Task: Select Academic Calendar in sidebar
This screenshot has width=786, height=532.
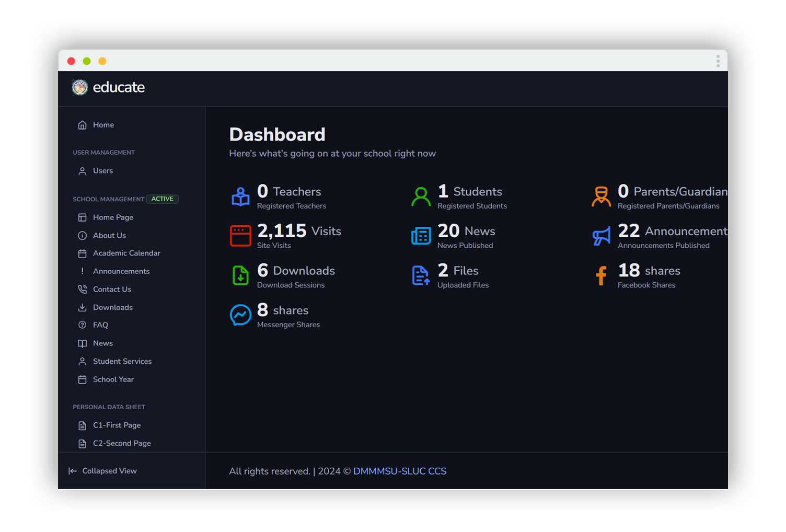Action: click(126, 253)
